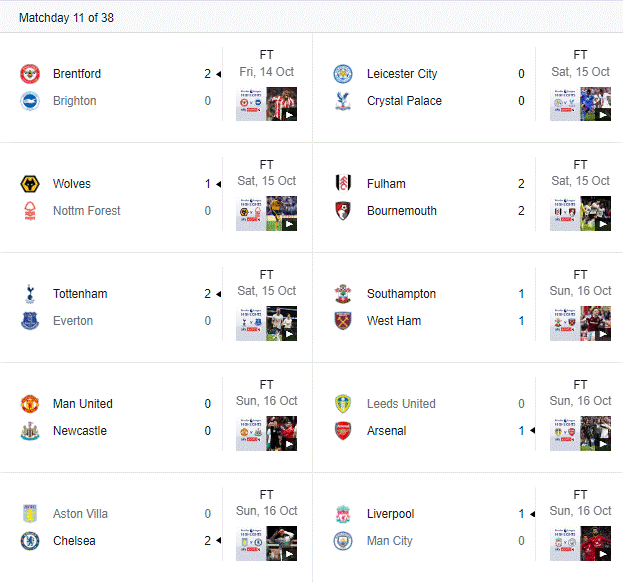Click the Tottenham club crest
623x582 pixels.
click(30, 294)
